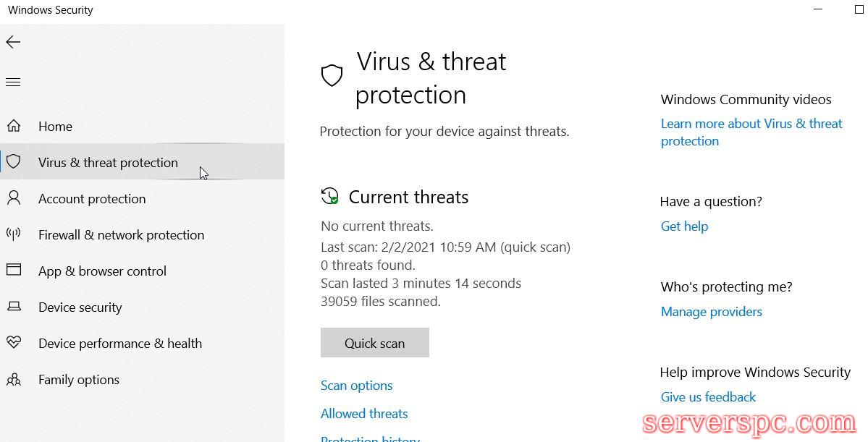Click the Home house icon
The image size is (868, 442).
(13, 127)
